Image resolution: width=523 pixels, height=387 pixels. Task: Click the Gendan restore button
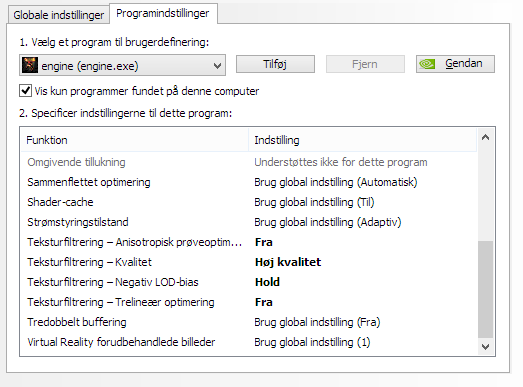point(455,64)
